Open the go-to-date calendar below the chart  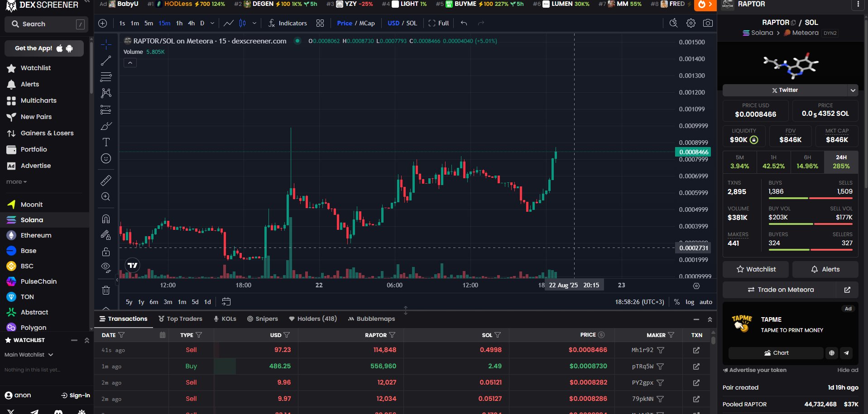coord(226,302)
